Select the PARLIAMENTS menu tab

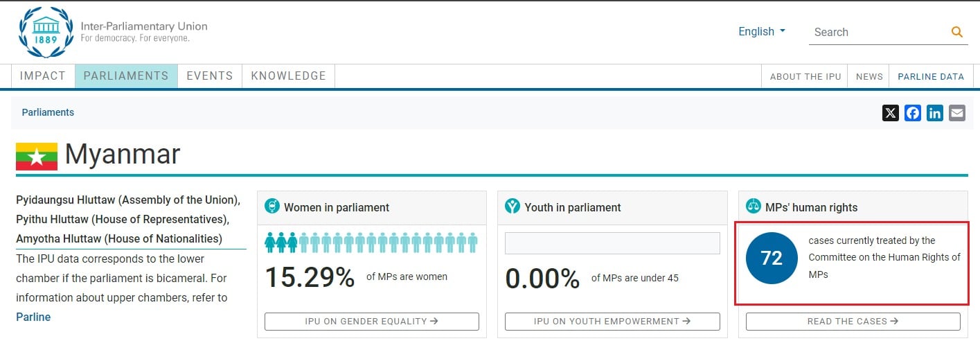(x=126, y=76)
